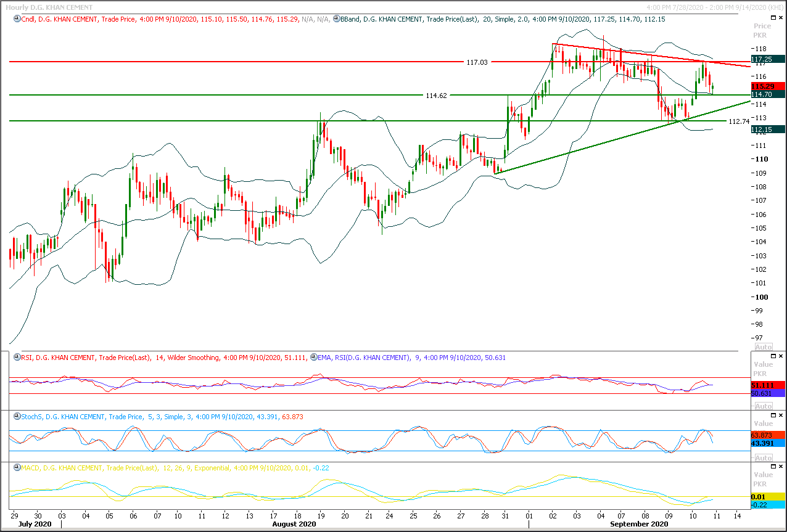Image resolution: width=787 pixels, height=532 pixels.
Task: Click the date range text at top right
Action: click(x=714, y=7)
